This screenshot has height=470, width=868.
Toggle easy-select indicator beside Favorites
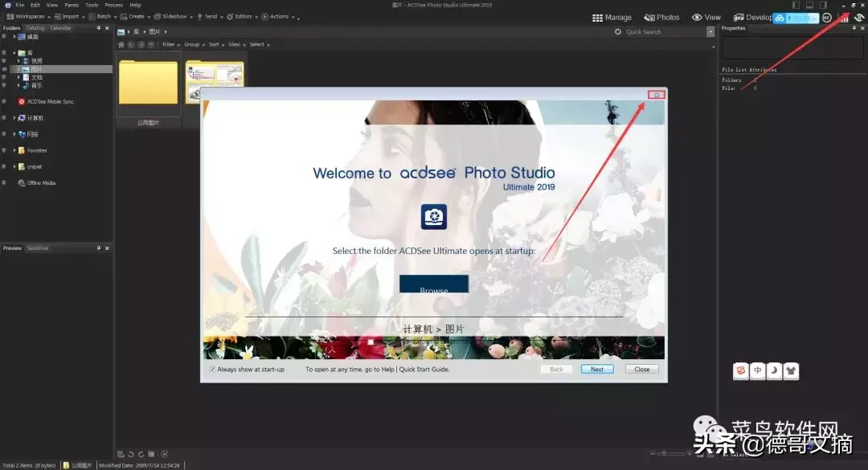pos(5,150)
